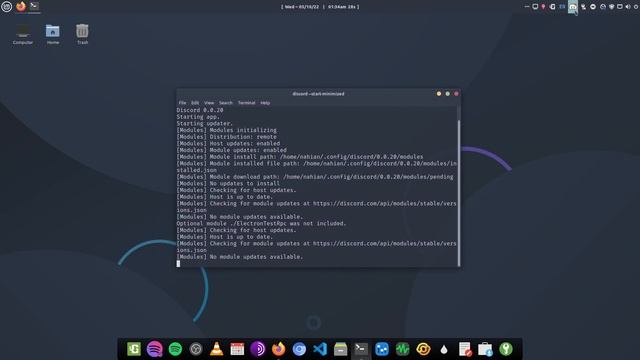Close the terminal with the red button

coord(456,94)
